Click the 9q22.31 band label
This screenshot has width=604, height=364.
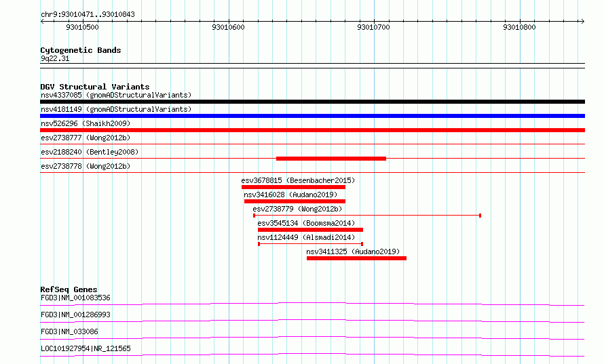(x=55, y=58)
